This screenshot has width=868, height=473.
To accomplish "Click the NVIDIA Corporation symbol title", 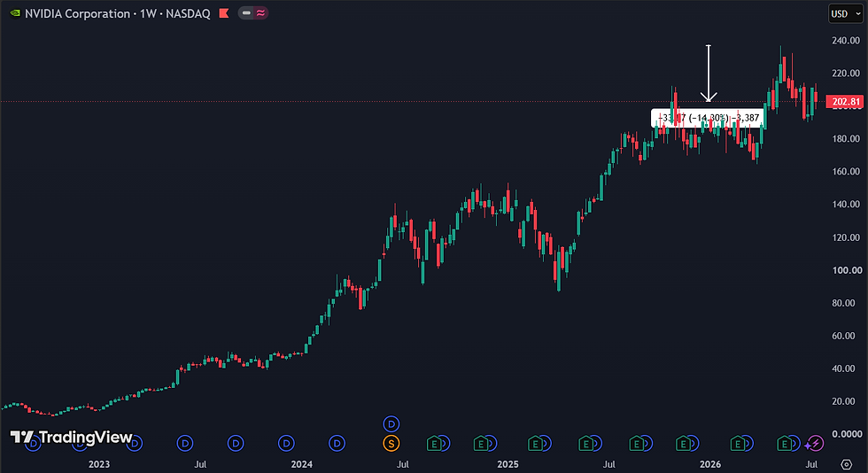I will (78, 13).
